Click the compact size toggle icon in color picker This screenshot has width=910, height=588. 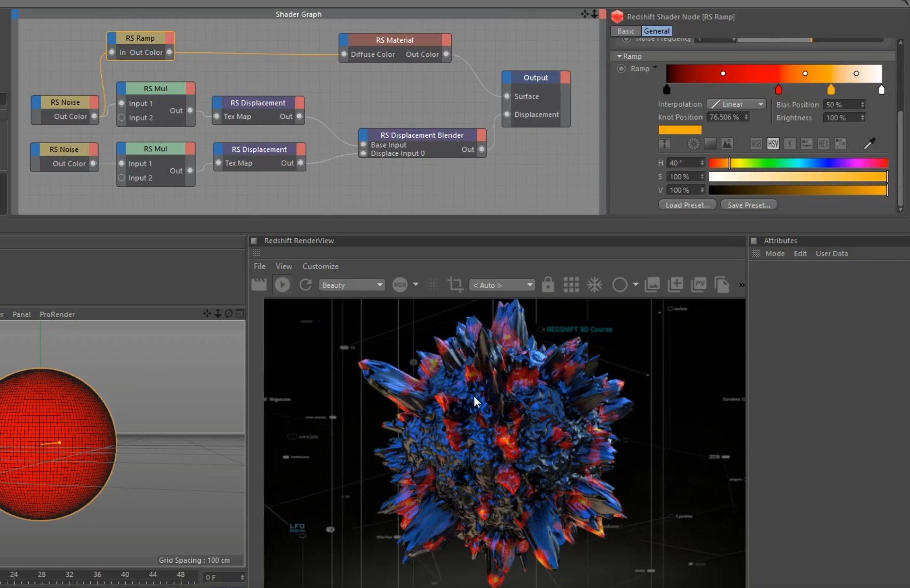tap(665, 144)
